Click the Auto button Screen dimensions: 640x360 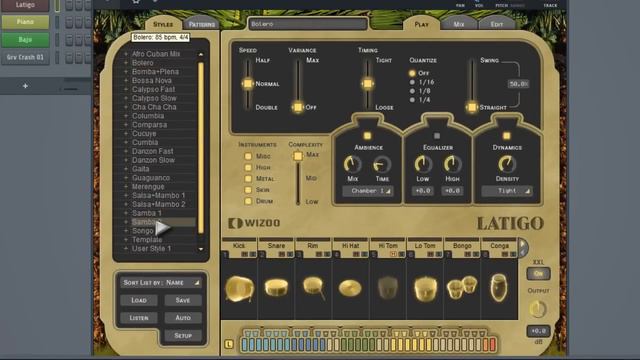pos(183,318)
